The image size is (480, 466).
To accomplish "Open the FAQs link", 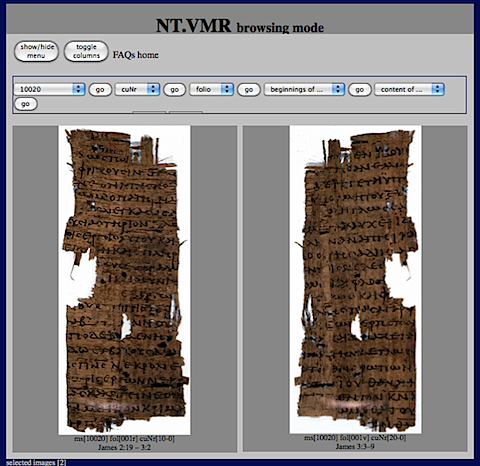I will [124, 55].
